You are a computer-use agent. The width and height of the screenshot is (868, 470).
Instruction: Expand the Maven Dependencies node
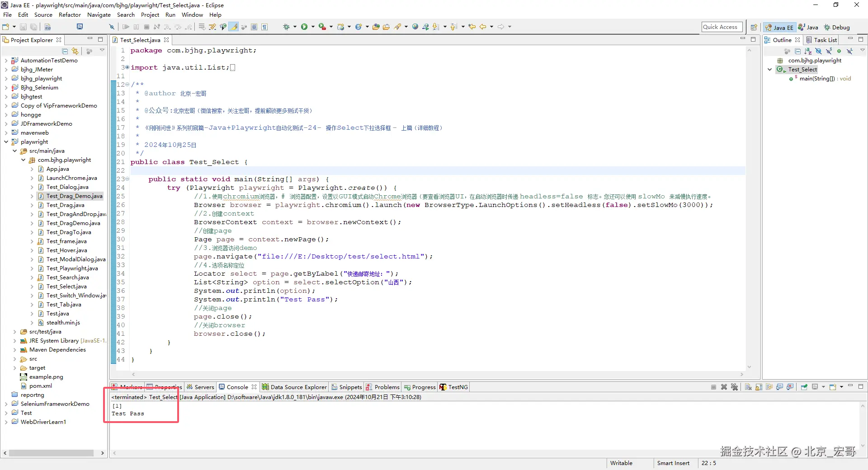[x=14, y=350]
